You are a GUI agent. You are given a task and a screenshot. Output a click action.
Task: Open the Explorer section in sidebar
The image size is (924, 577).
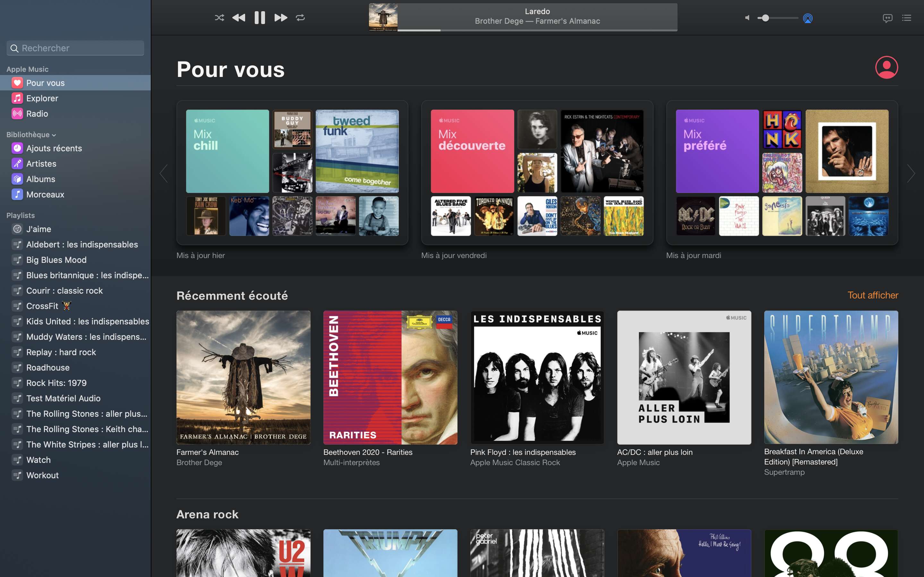[42, 98]
